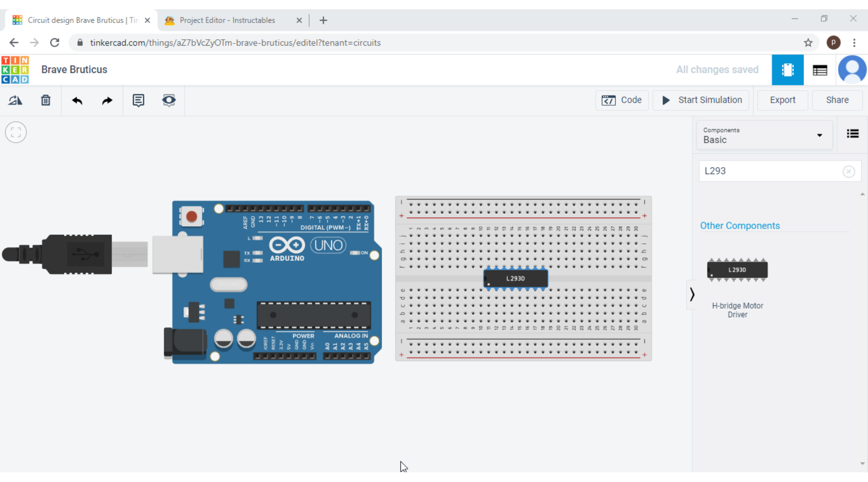The height and width of the screenshot is (482, 868).
Task: Open the component list view
Action: pos(820,70)
